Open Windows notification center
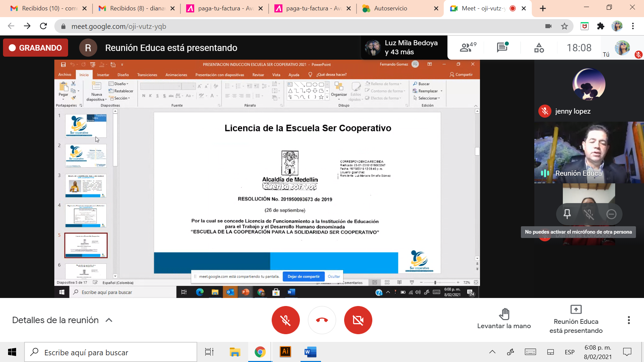Image resolution: width=644 pixels, height=362 pixels. point(627,352)
